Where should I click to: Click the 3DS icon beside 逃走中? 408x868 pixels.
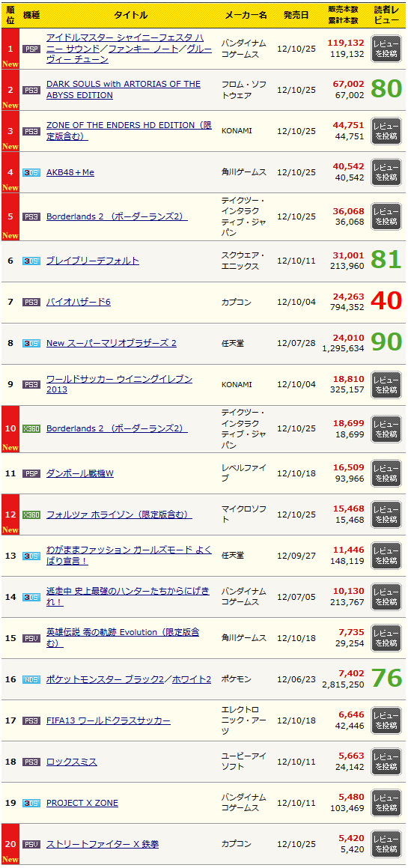tap(31, 597)
